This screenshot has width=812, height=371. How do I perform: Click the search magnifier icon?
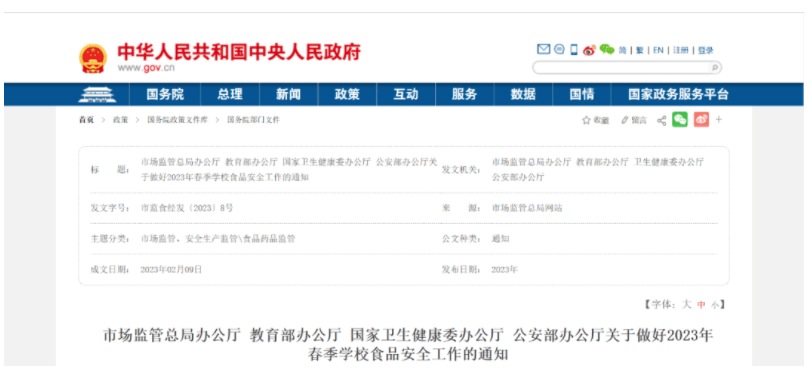pyautogui.click(x=715, y=68)
